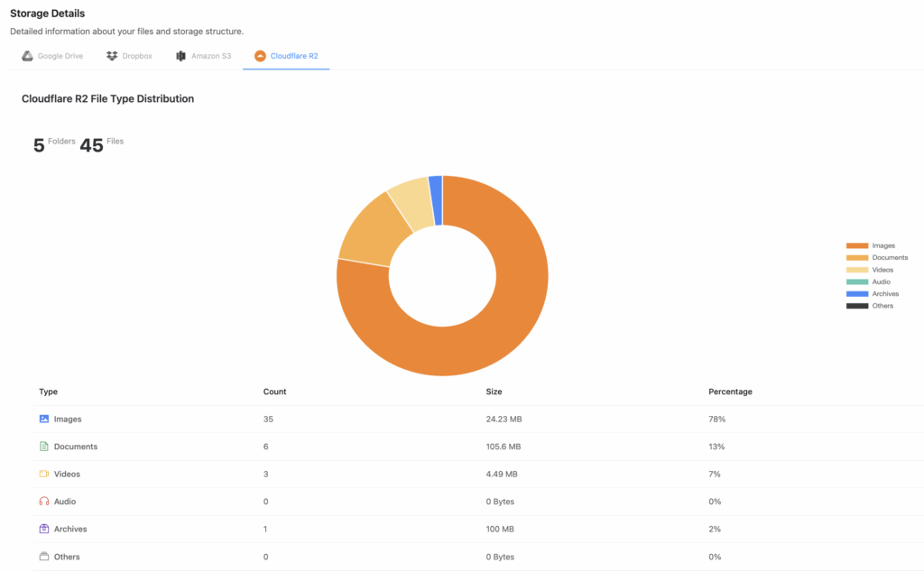
Task: Click the Percentage column header
Action: pos(730,392)
